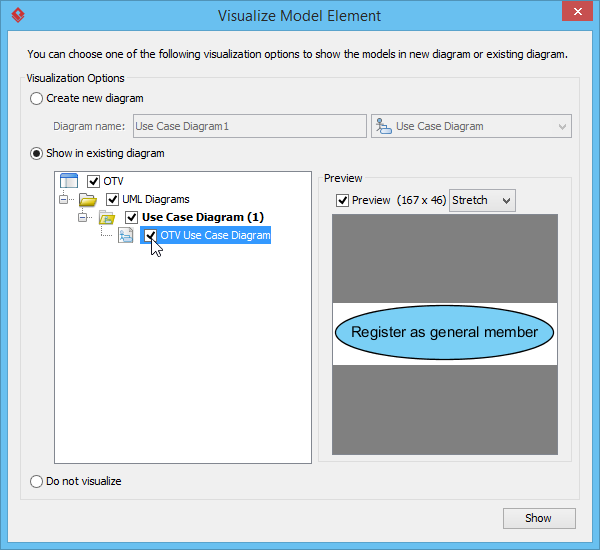Click the (167 x 46) preview size text
The width and height of the screenshot is (600, 550).
click(x=421, y=200)
